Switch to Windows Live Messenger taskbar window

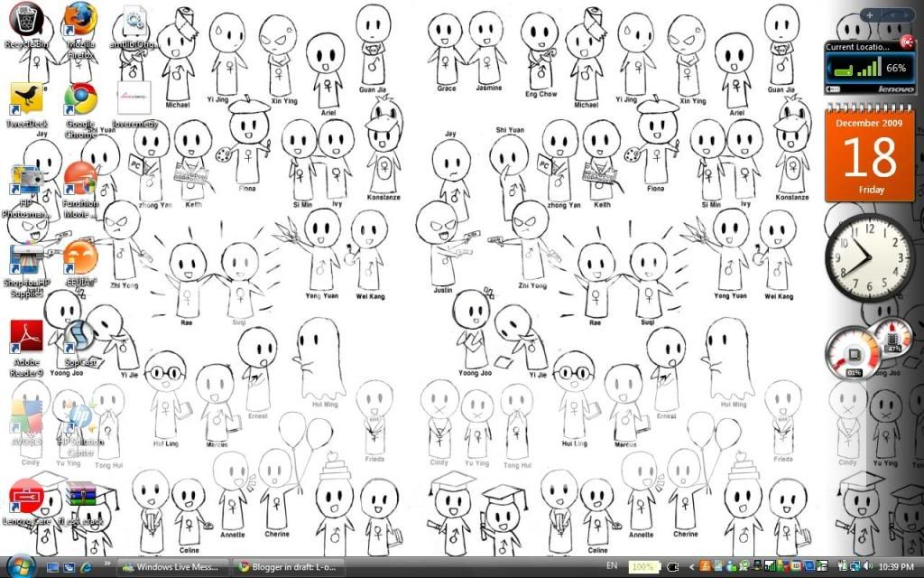click(x=171, y=567)
